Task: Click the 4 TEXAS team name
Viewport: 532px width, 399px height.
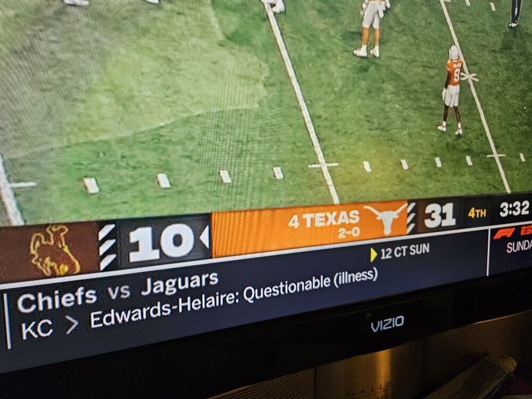Action: (x=323, y=219)
